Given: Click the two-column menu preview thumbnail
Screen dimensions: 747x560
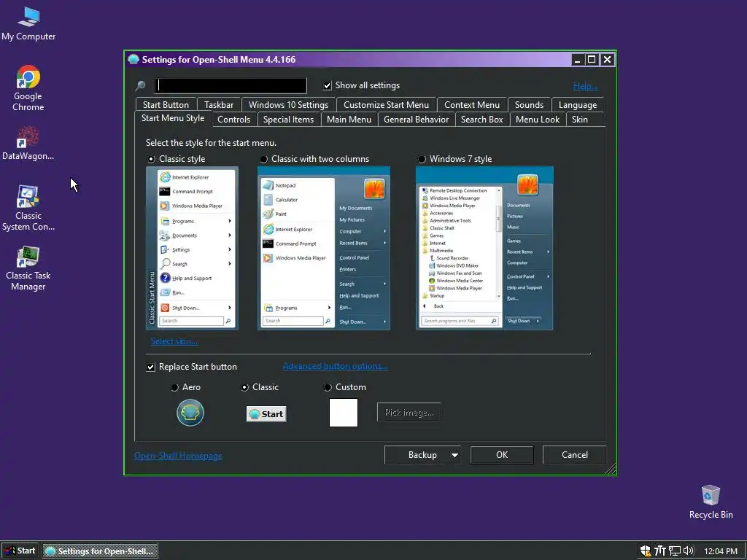Looking at the screenshot, I should 323,248.
